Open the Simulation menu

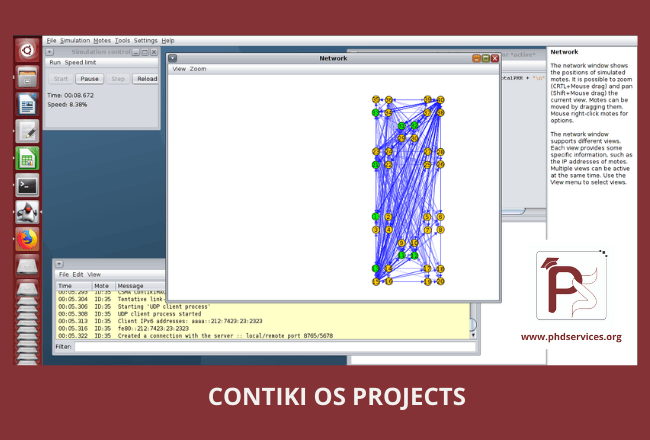coord(75,41)
